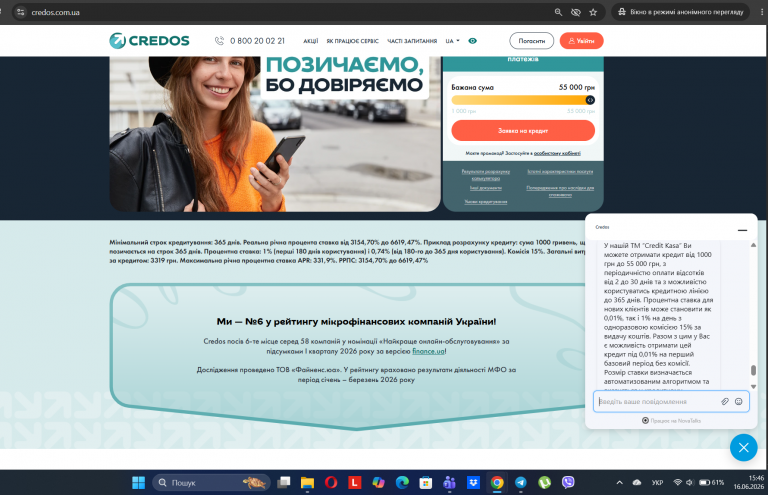Image resolution: width=768 pixels, height=495 pixels.
Task: Click Chrome icon in taskbar
Action: pyautogui.click(x=497, y=483)
